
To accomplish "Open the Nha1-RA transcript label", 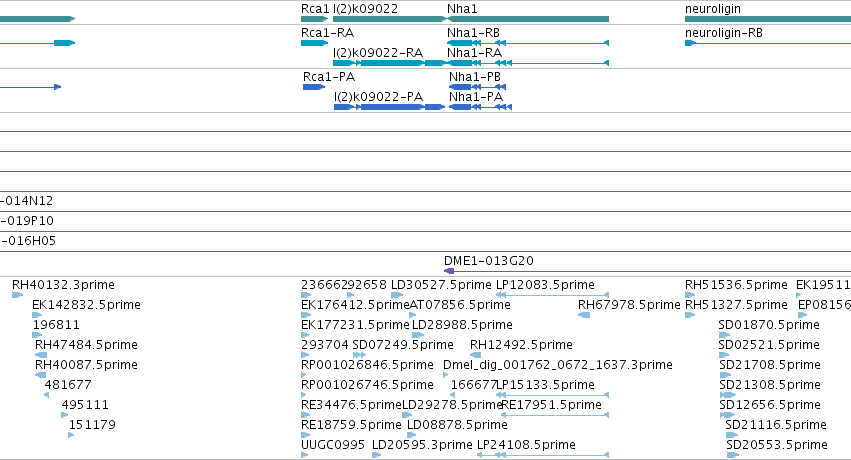I will 474,53.
